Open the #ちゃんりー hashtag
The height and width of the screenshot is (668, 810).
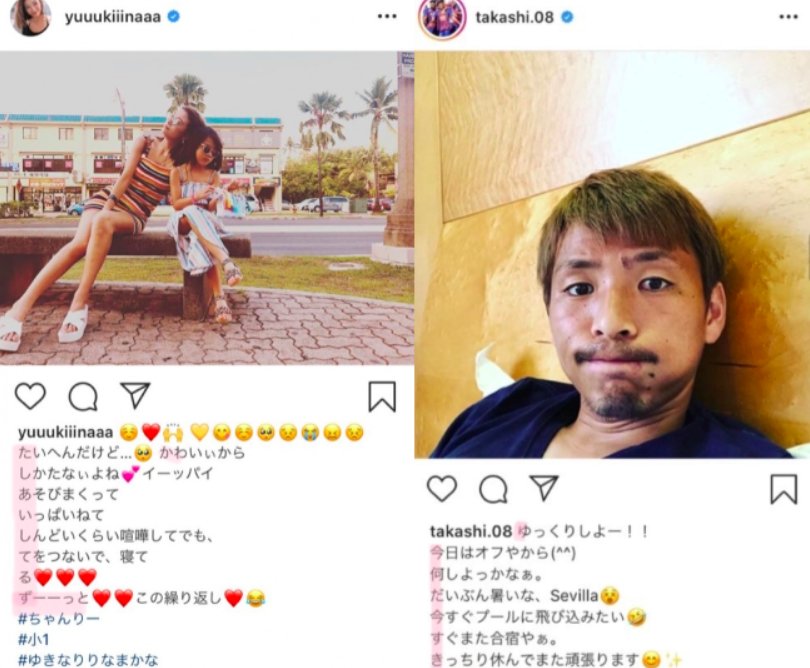(x=59, y=618)
